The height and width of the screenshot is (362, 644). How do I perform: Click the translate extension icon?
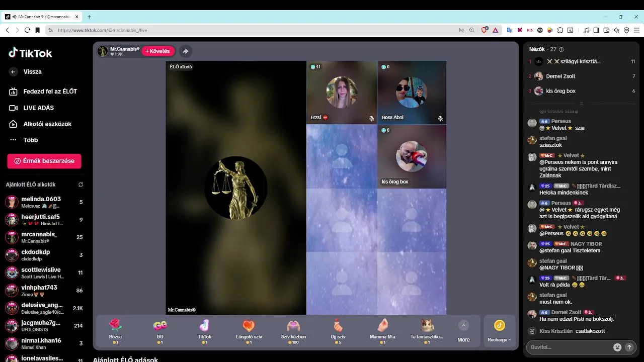pyautogui.click(x=509, y=30)
